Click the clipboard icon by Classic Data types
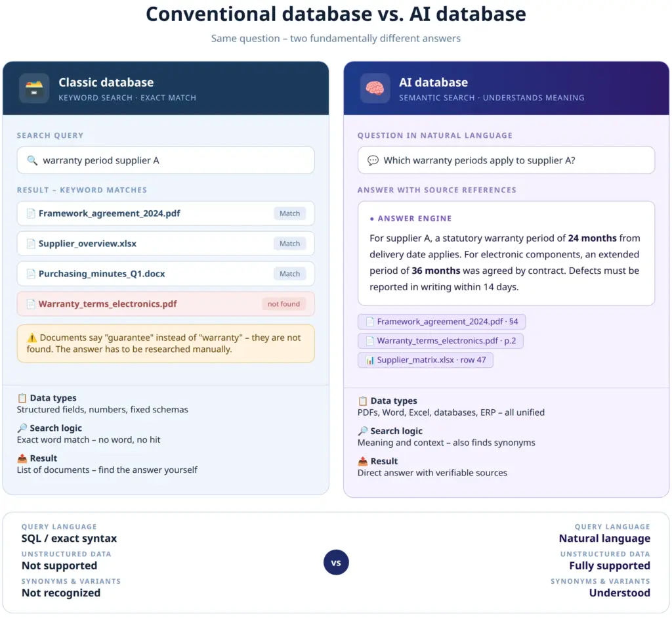 tap(22, 399)
